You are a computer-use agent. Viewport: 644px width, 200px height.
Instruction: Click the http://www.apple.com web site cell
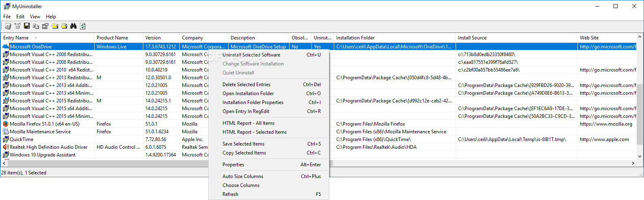(604, 139)
